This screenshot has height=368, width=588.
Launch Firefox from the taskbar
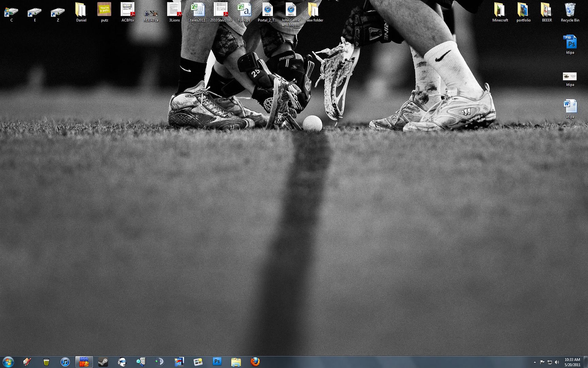[x=255, y=362]
